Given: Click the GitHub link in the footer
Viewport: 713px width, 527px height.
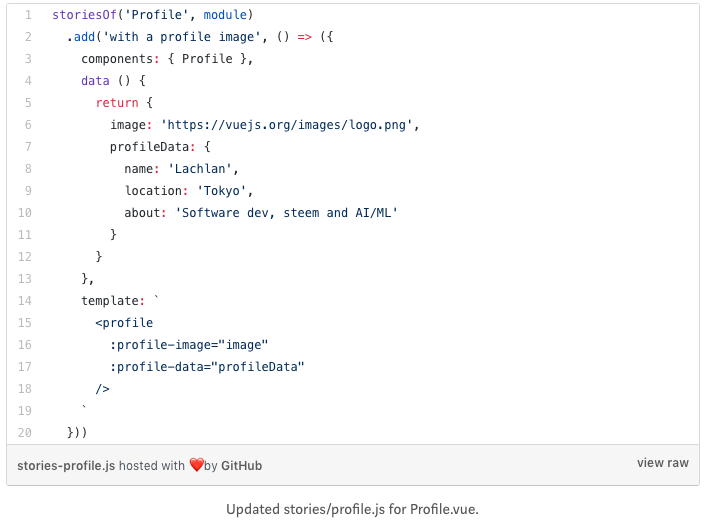Looking at the screenshot, I should click(x=241, y=465).
